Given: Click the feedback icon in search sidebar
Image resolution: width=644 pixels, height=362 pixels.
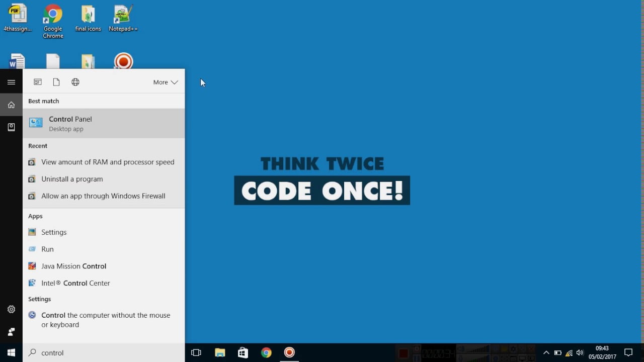Looking at the screenshot, I should click(11, 332).
